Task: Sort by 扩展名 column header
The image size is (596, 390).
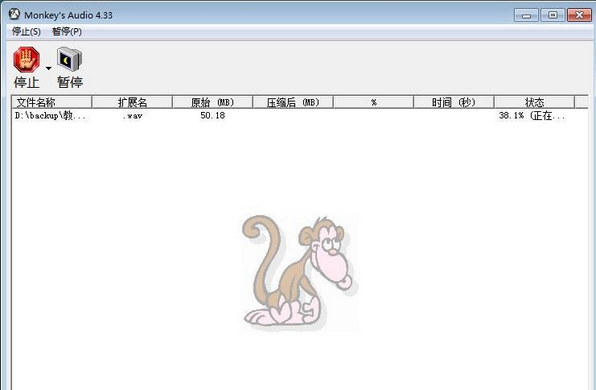Action: click(132, 102)
